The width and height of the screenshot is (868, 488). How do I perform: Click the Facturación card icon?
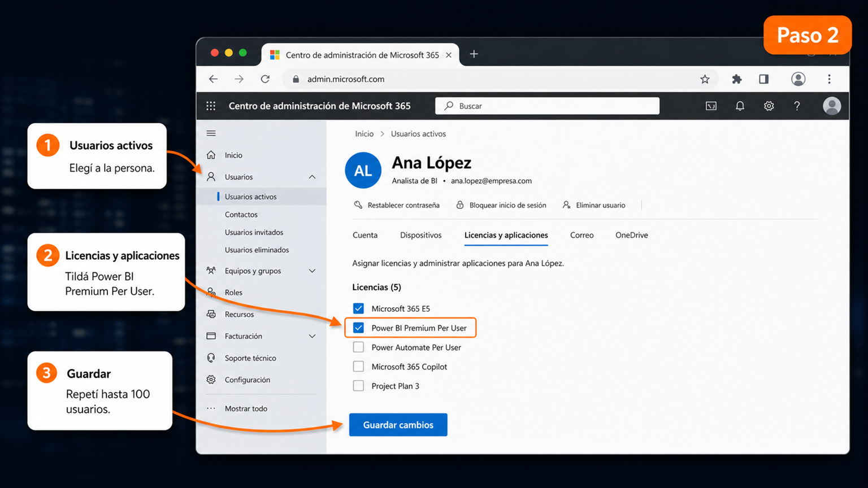click(211, 336)
